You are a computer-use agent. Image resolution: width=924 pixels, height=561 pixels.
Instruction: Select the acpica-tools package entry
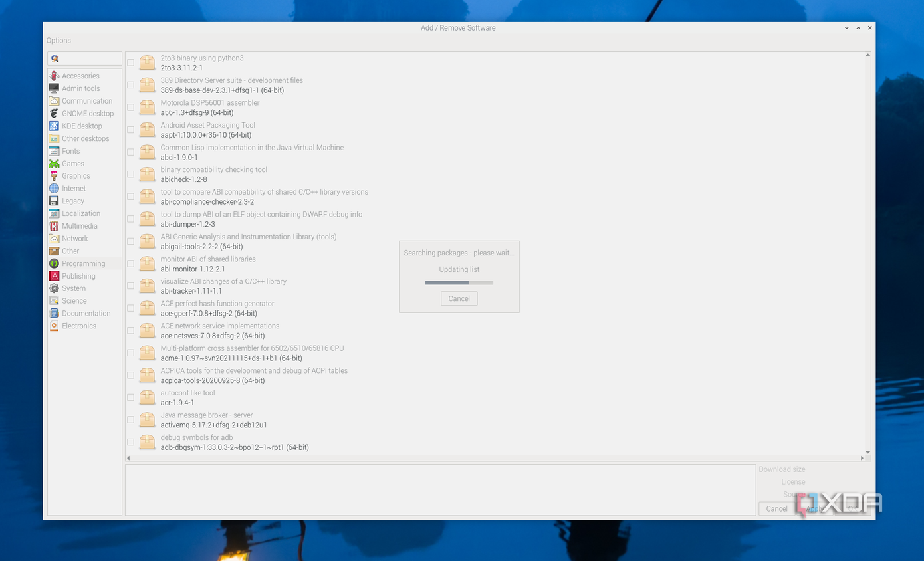click(495, 376)
